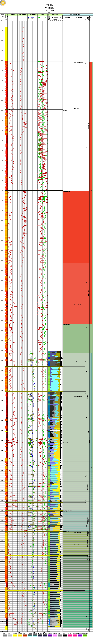Select the K-Feldspar legend swatch
This screenshot has width=108, height=644.
click(x=75, y=635)
